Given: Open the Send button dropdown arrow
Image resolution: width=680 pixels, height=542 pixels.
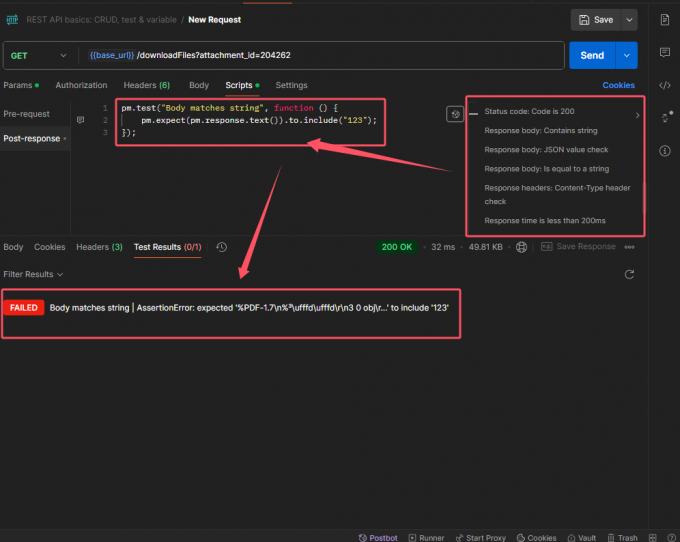Looking at the screenshot, I should (x=627, y=56).
